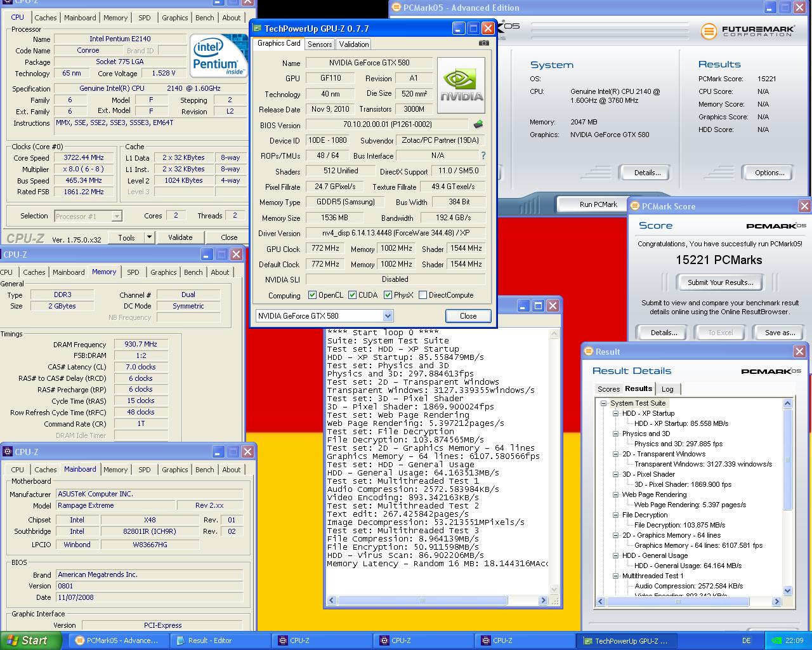Open the Scores tab in Result Details
Image resolution: width=812 pixels, height=650 pixels.
click(x=608, y=389)
